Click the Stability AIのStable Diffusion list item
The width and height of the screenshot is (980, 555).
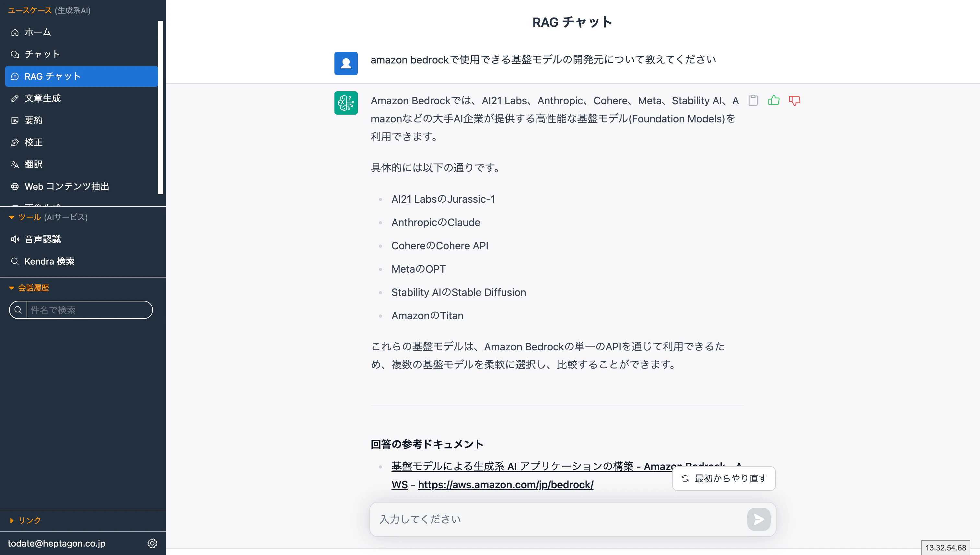(459, 292)
